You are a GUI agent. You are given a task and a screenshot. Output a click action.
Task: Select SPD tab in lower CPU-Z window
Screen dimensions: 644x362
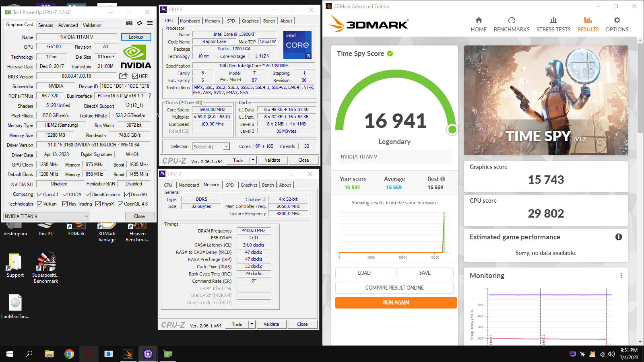[229, 185]
